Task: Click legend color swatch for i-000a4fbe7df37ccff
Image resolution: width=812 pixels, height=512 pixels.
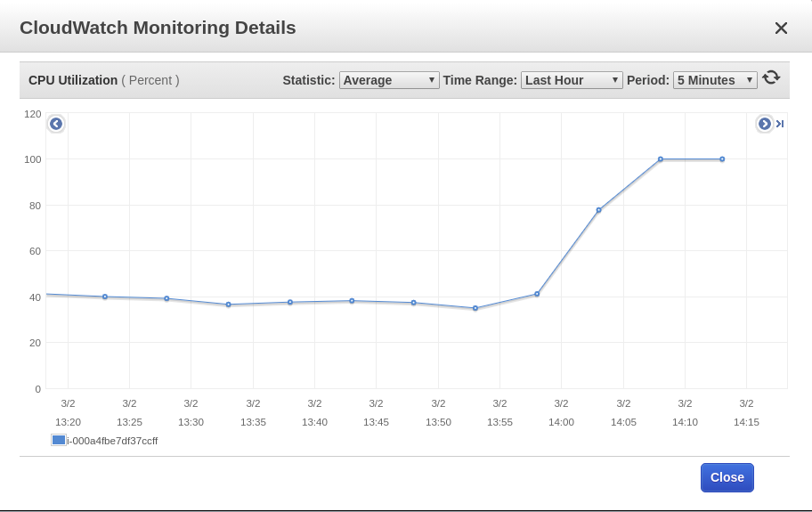Action: pos(59,440)
